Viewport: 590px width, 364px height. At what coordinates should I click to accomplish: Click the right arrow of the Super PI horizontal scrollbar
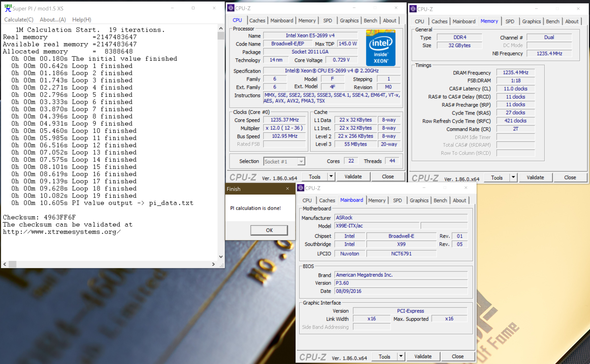coord(213,264)
